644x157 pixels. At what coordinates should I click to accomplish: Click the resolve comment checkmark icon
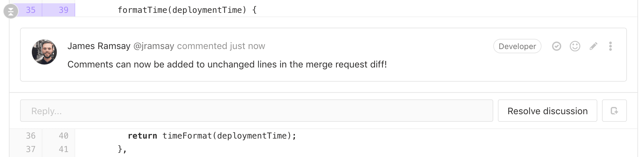click(556, 46)
